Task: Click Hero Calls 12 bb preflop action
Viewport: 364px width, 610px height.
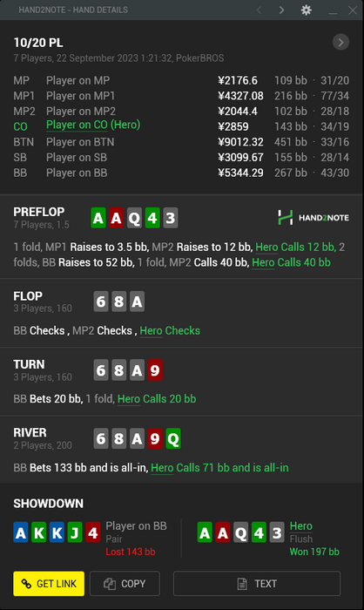Action: [295, 247]
